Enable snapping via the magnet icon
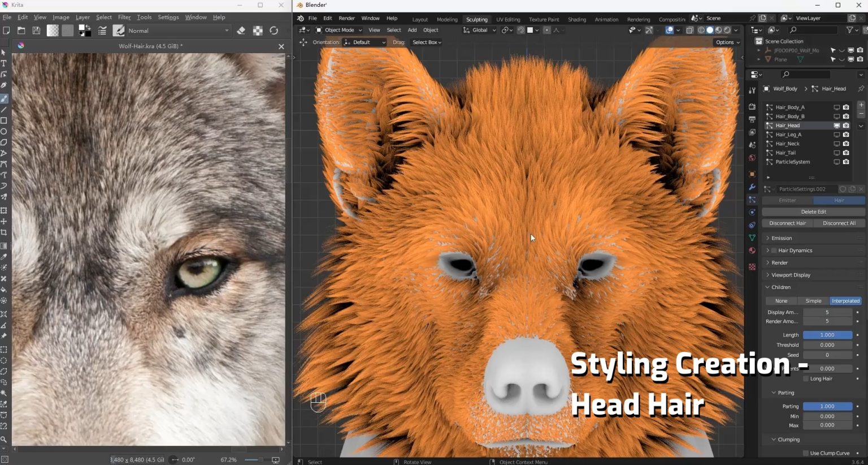The image size is (868, 465). point(520,30)
